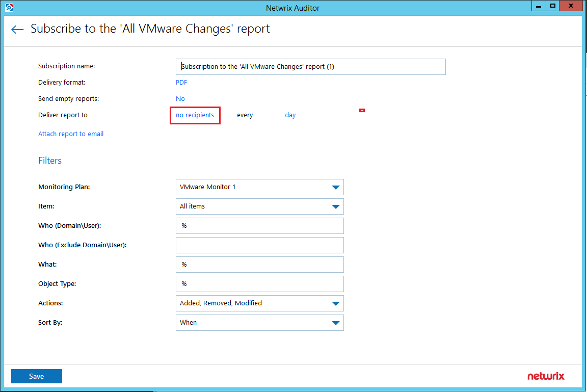The width and height of the screenshot is (587, 392).
Task: Click the Who (Domain\User) field
Action: [259, 226]
